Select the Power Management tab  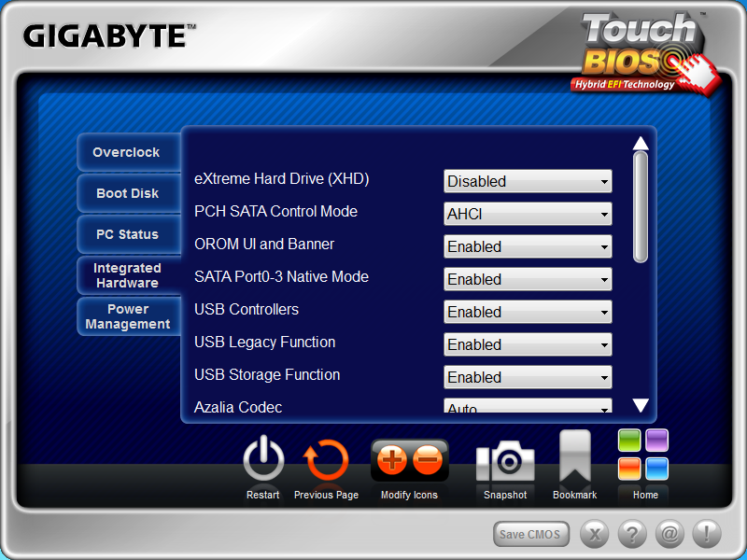129,316
